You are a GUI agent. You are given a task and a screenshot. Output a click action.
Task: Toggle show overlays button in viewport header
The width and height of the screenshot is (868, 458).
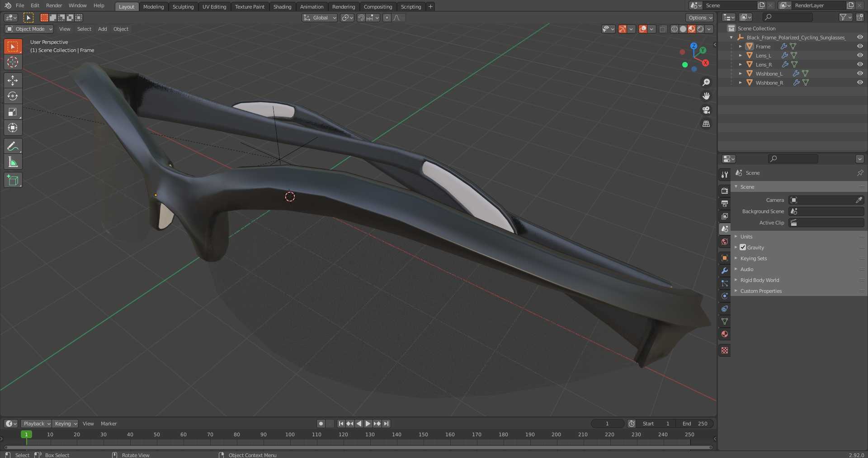643,29
